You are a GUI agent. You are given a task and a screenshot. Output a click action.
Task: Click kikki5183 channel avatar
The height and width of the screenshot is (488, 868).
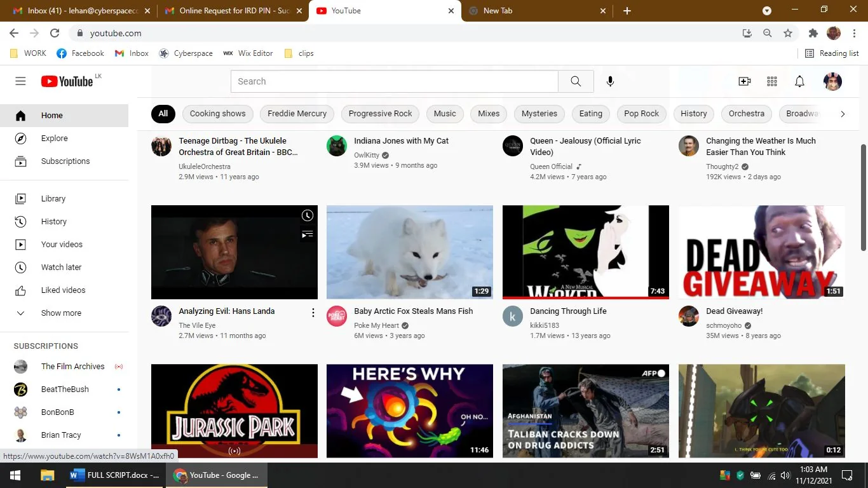pyautogui.click(x=513, y=316)
